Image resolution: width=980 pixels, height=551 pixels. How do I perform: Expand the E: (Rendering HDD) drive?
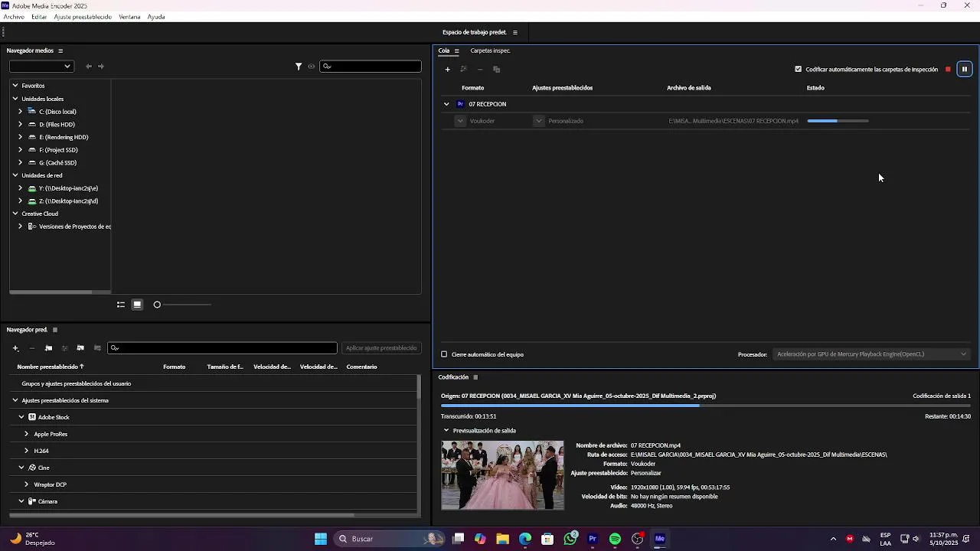[x=21, y=137]
